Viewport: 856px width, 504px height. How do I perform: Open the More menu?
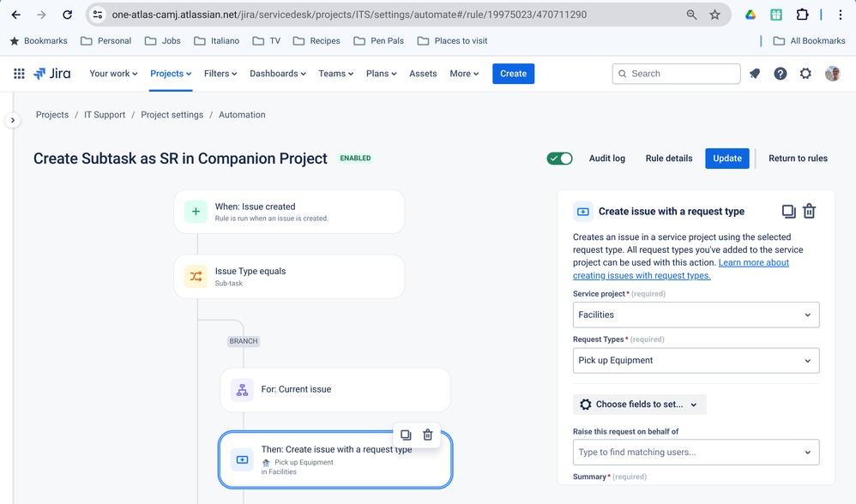click(x=464, y=74)
